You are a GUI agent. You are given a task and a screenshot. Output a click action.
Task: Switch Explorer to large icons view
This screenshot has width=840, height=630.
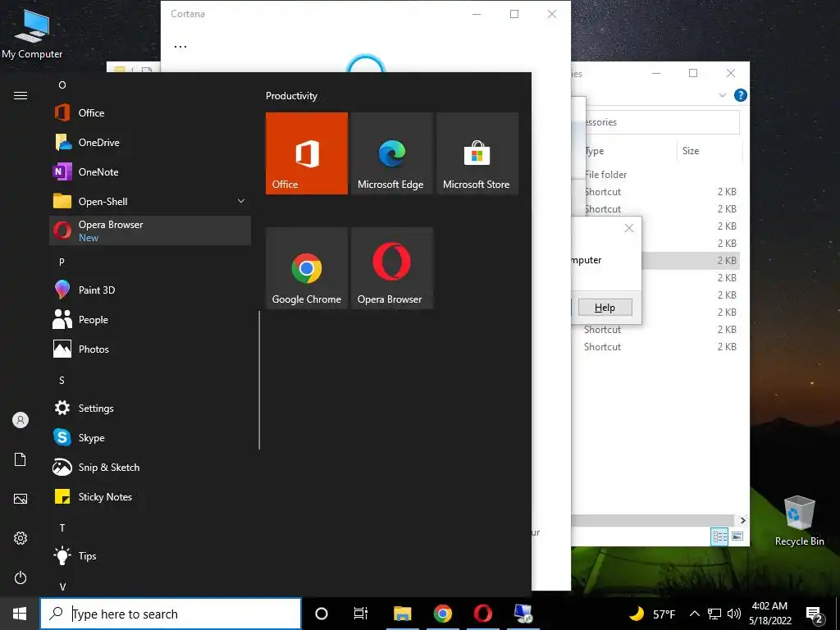tap(737, 536)
